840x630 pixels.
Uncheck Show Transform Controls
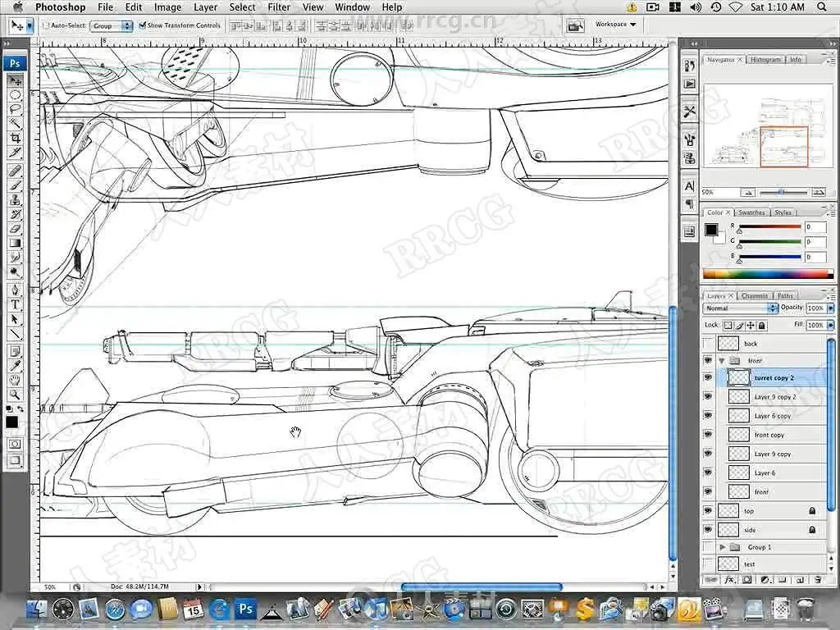point(143,25)
